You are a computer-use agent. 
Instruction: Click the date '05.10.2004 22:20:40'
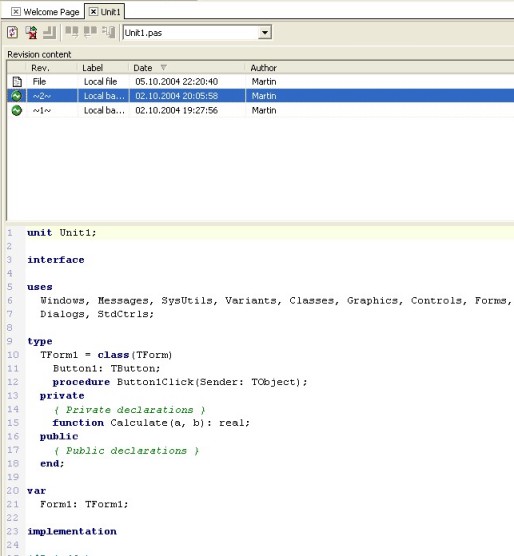click(177, 82)
